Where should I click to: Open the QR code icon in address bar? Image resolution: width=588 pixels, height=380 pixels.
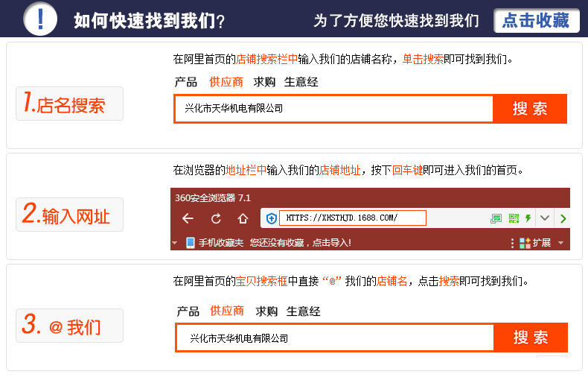(514, 218)
